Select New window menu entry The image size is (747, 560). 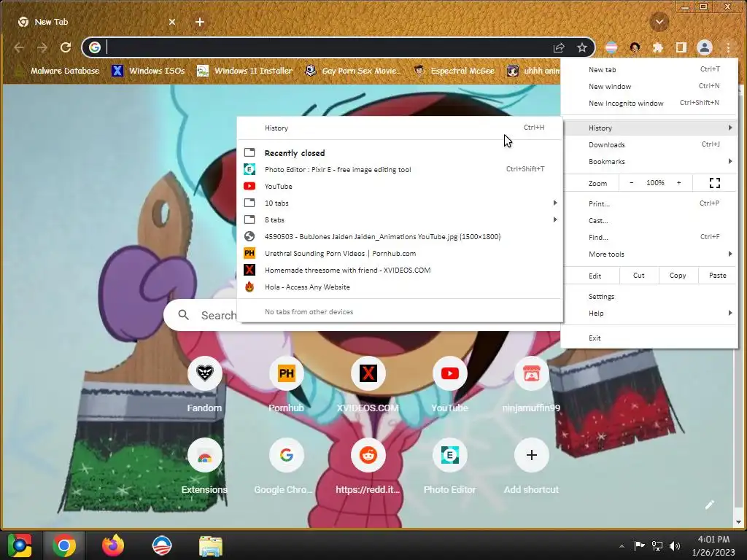click(x=649, y=86)
